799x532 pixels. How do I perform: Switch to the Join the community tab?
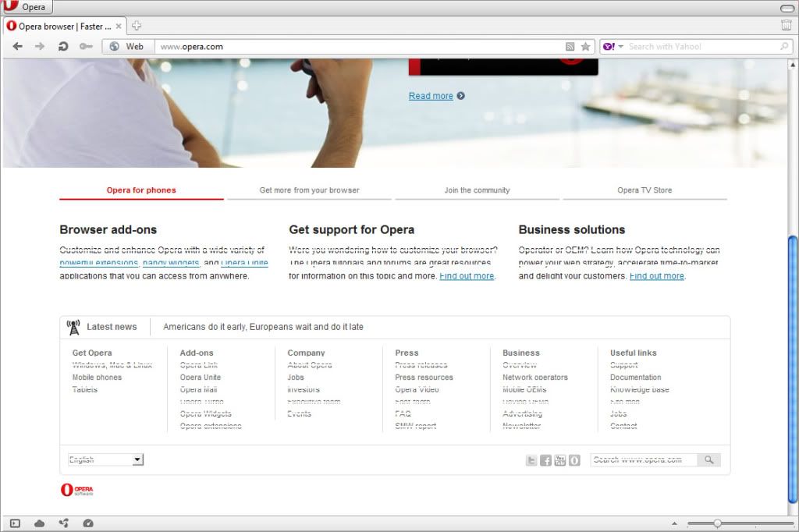477,190
